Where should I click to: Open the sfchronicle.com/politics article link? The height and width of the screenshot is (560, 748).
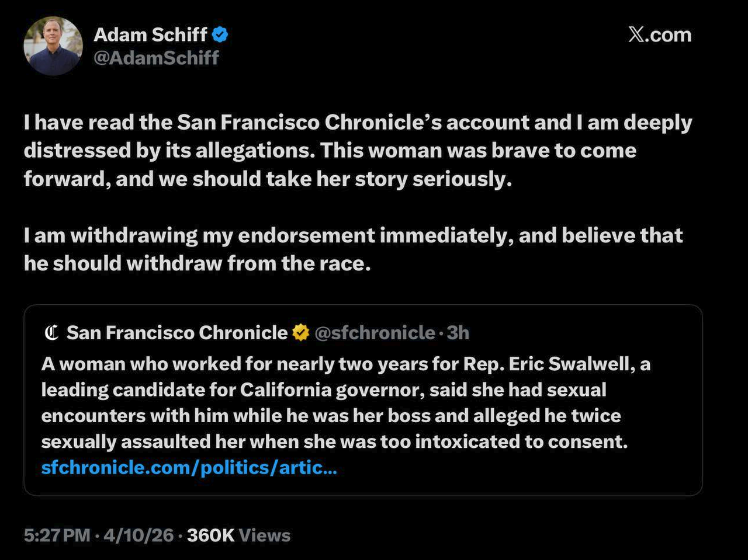(189, 468)
